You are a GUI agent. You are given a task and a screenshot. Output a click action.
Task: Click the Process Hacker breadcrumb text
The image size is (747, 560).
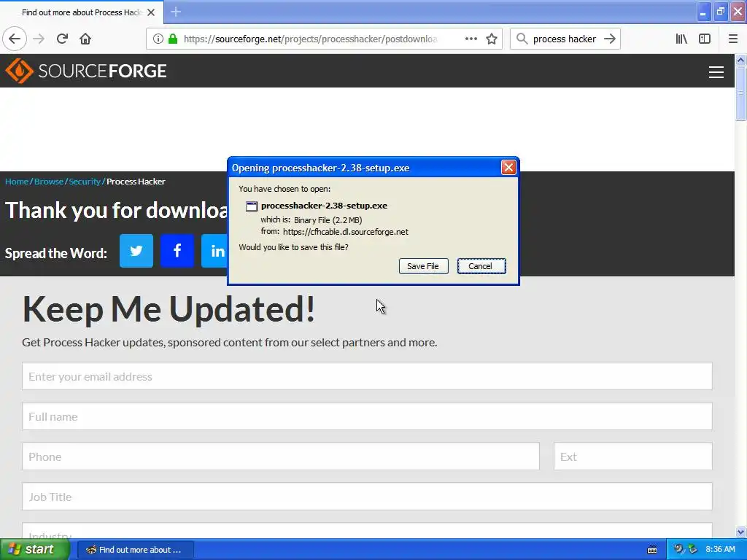point(136,182)
